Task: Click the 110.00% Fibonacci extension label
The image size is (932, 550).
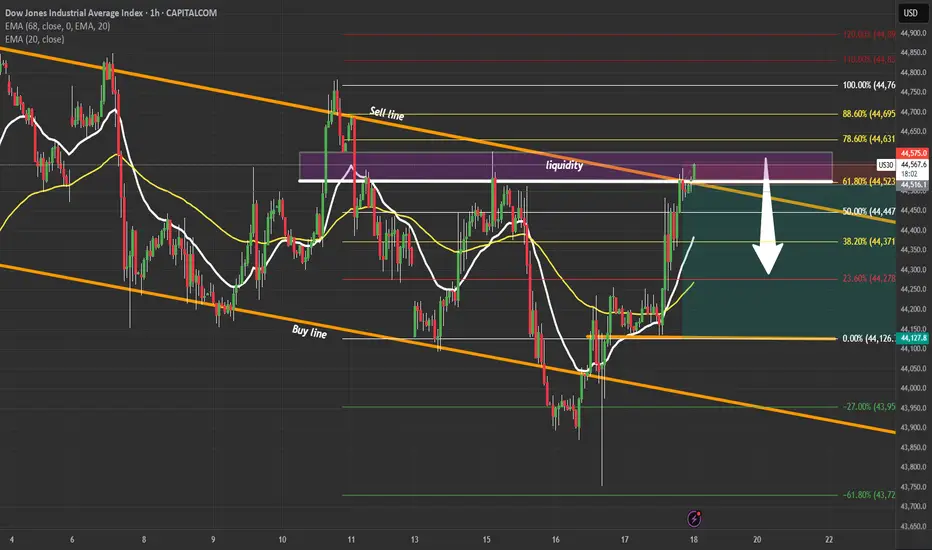Action: coord(868,59)
